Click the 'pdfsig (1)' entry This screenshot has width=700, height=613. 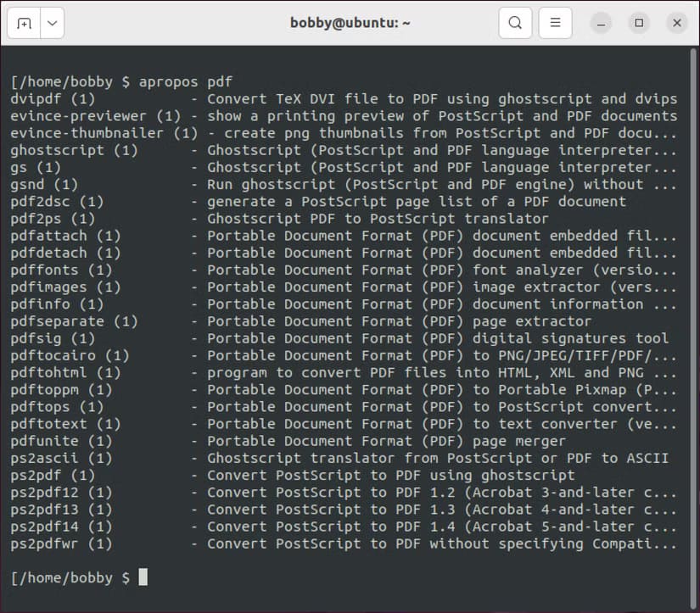coord(53,338)
